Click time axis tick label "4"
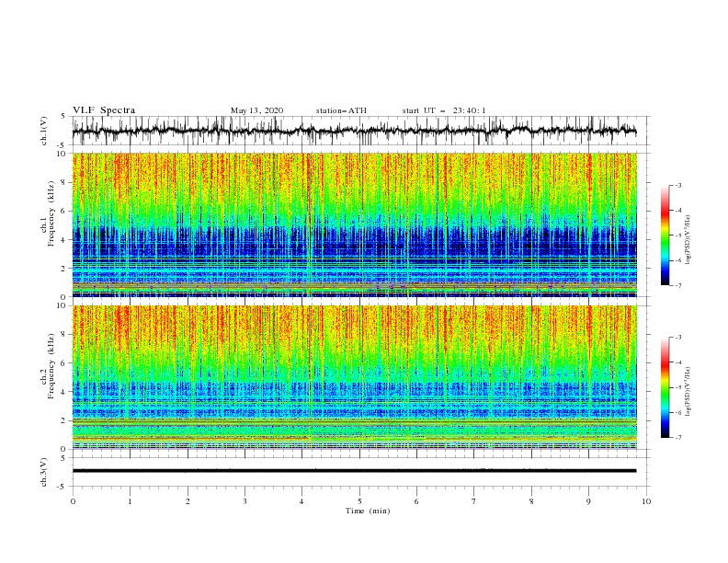Viewport: 728px width, 563px height. coord(302,501)
